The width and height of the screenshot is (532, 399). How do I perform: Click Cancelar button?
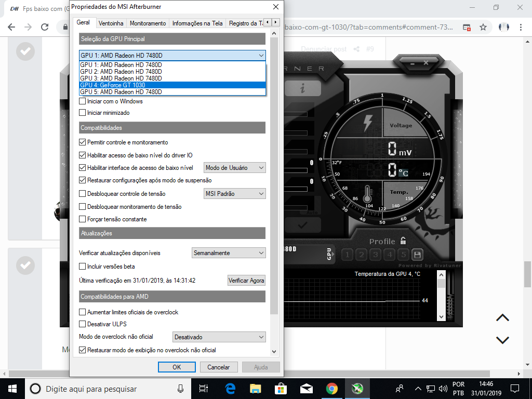[219, 367]
